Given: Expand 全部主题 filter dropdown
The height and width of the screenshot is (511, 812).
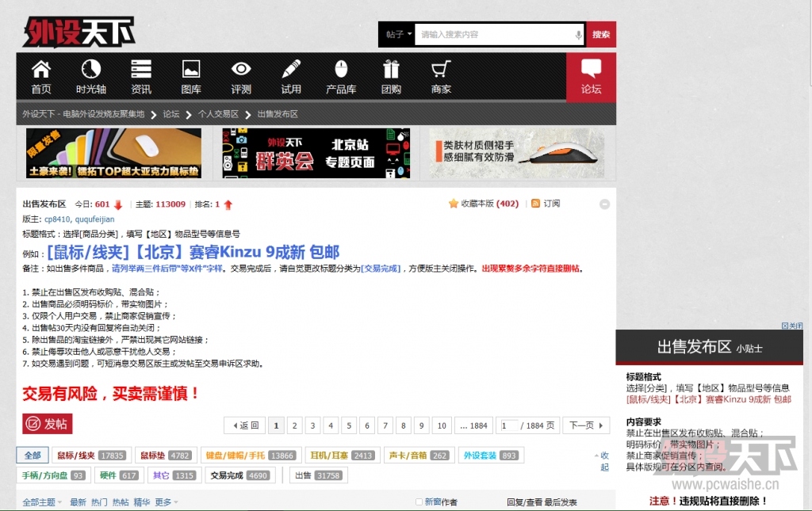Looking at the screenshot, I should pyautogui.click(x=42, y=502).
